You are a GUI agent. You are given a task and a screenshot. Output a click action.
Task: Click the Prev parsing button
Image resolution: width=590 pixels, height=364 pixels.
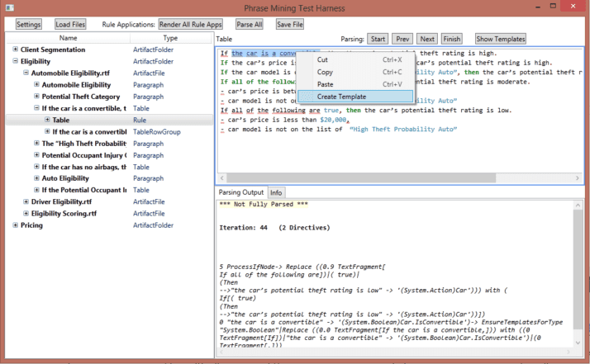(x=402, y=39)
